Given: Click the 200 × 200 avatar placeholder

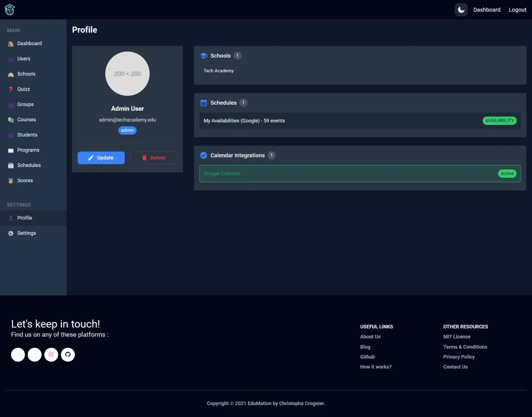Looking at the screenshot, I should click(127, 74).
